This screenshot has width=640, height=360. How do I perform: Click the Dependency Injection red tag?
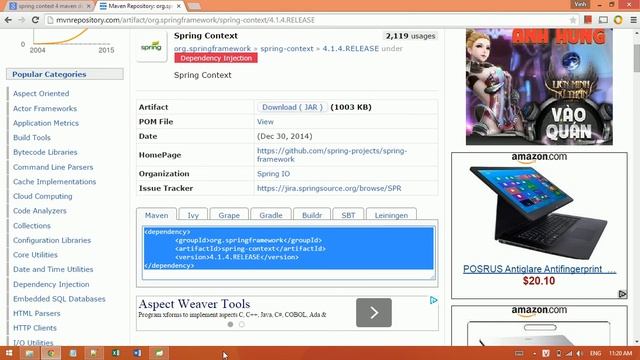click(x=216, y=58)
